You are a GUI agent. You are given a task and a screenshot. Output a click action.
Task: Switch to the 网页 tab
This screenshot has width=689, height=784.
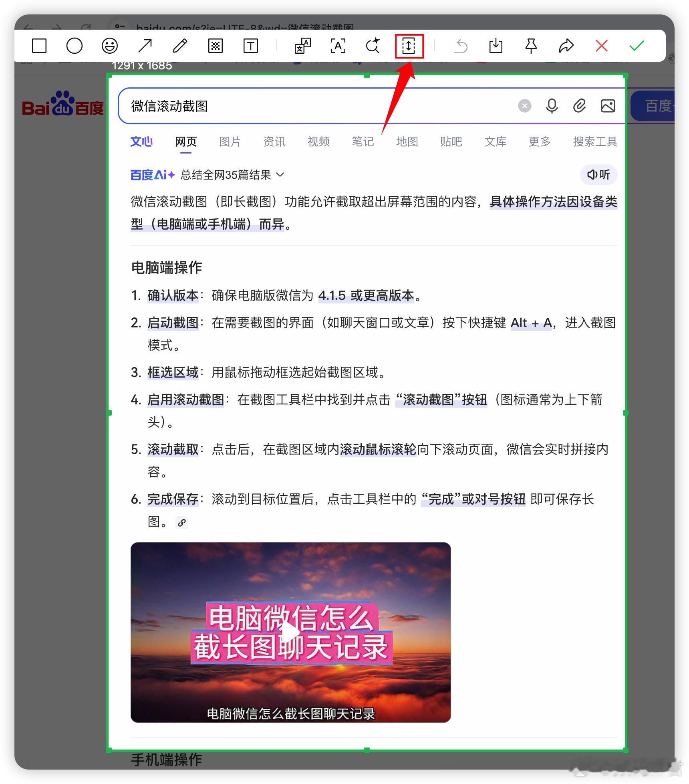pyautogui.click(x=186, y=141)
